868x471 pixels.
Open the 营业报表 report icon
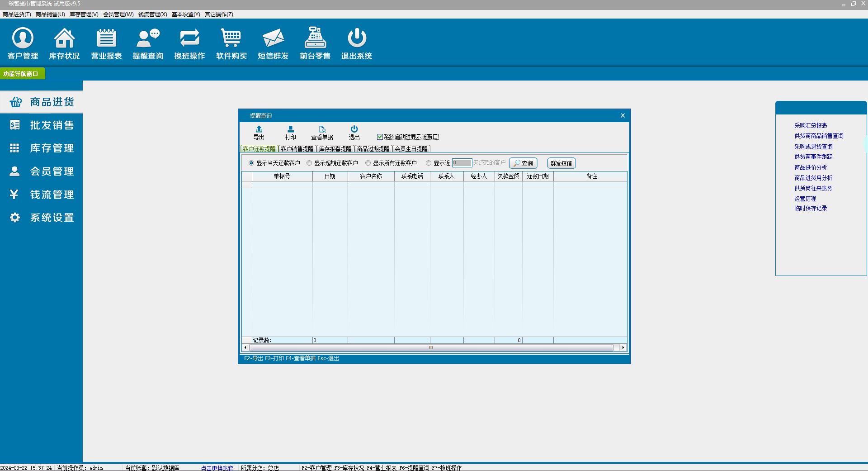pos(106,38)
